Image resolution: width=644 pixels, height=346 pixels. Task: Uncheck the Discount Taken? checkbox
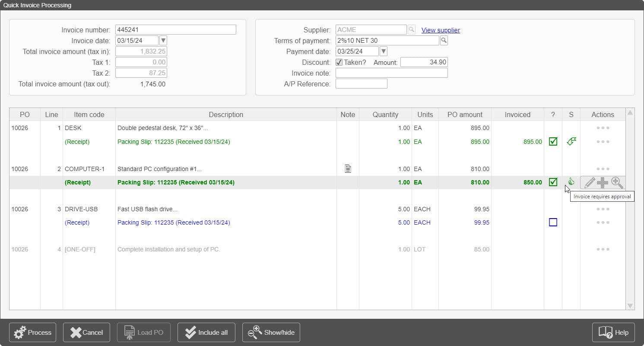pos(339,62)
